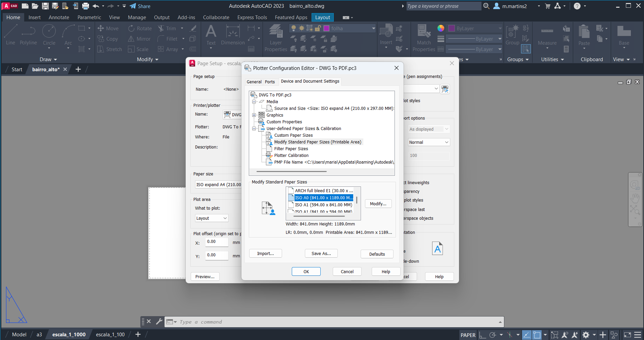Click the Undo arrow in quick access toolbar
The width and height of the screenshot is (644, 340).
tap(96, 6)
